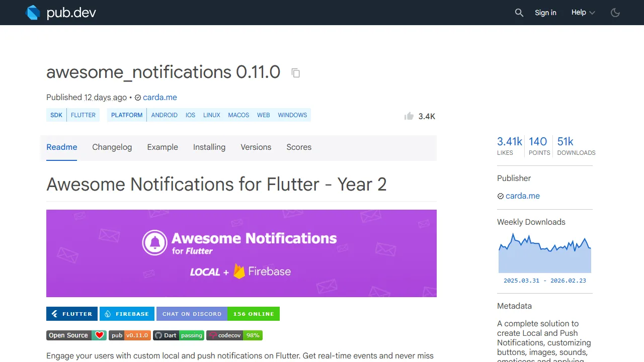Click the verified publisher shield icon
Image resolution: width=644 pixels, height=362 pixels.
[x=137, y=97]
